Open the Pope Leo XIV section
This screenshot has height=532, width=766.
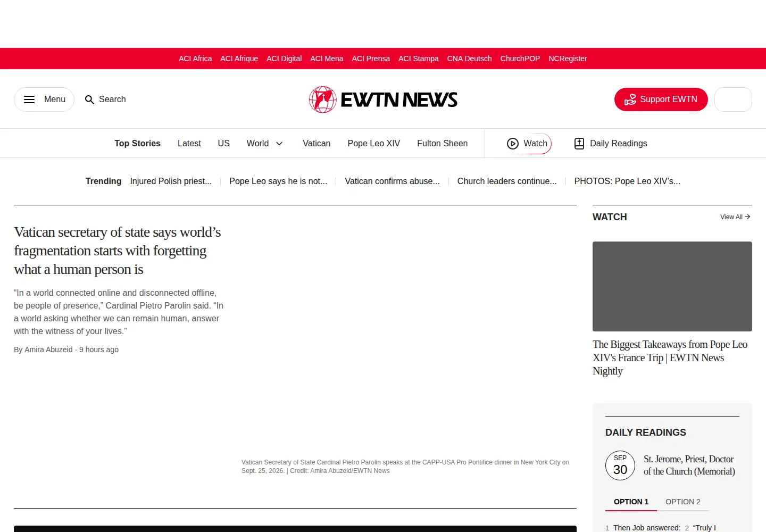coord(374,144)
